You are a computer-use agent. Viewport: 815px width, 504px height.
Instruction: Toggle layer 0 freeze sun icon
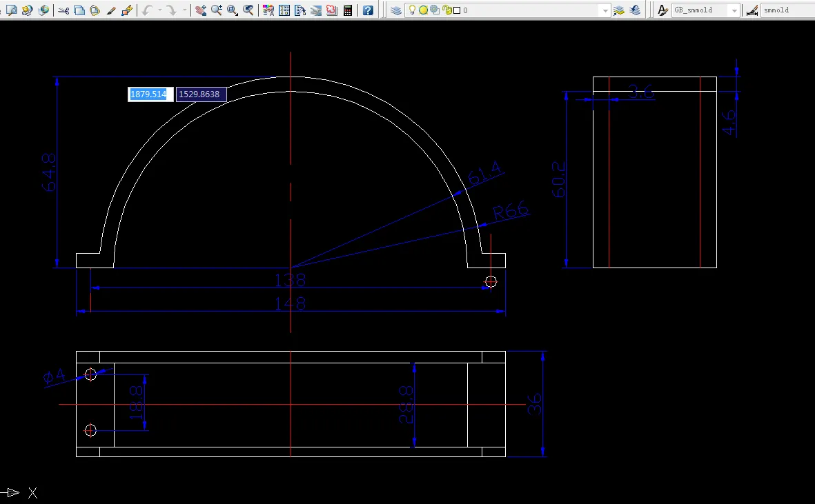[423, 10]
